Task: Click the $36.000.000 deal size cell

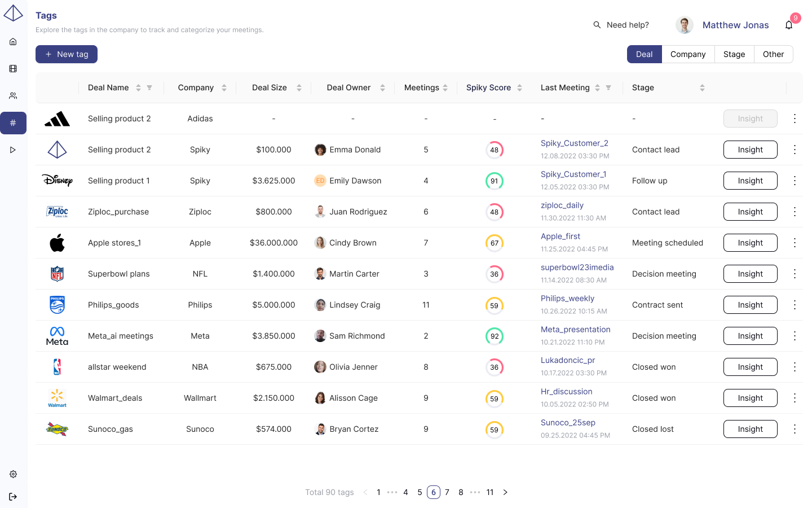Action: [273, 243]
